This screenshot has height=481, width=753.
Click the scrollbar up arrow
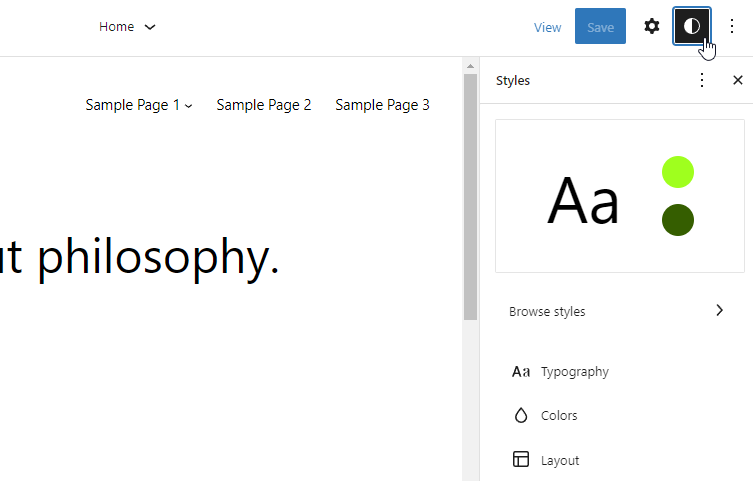[470, 66]
